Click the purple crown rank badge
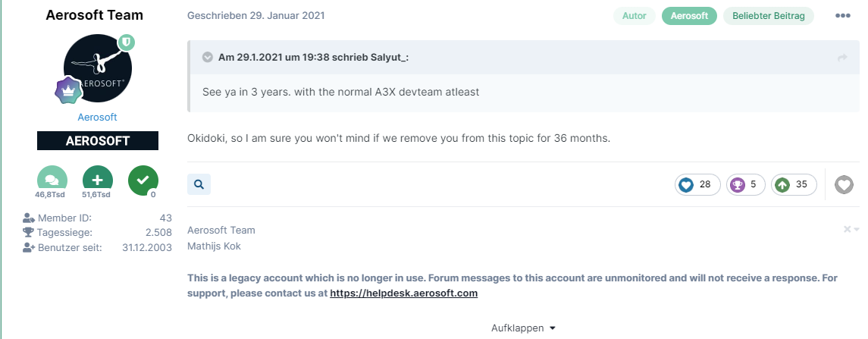Image resolution: width=868 pixels, height=339 pixels. [68, 90]
